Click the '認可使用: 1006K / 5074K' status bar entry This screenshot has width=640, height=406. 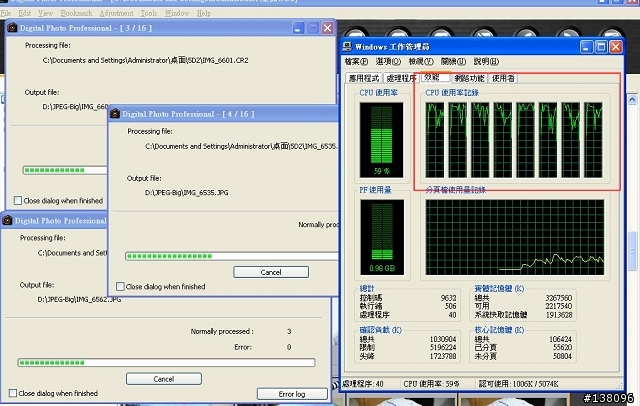pos(519,384)
